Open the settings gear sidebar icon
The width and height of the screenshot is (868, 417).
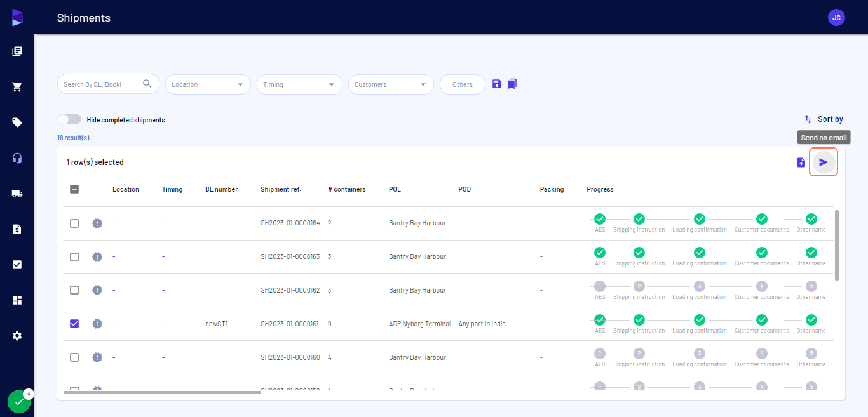[x=17, y=336]
